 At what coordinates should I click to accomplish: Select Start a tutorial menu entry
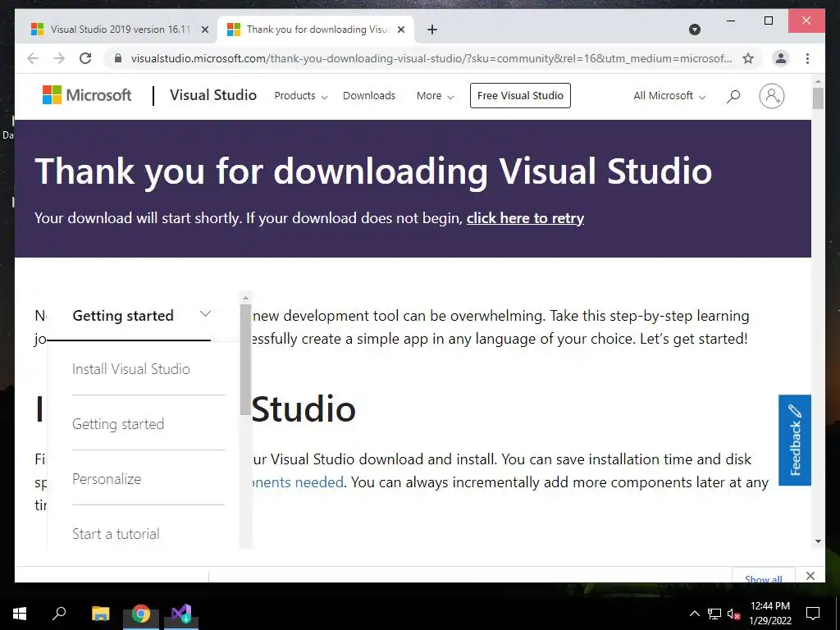[x=116, y=534]
